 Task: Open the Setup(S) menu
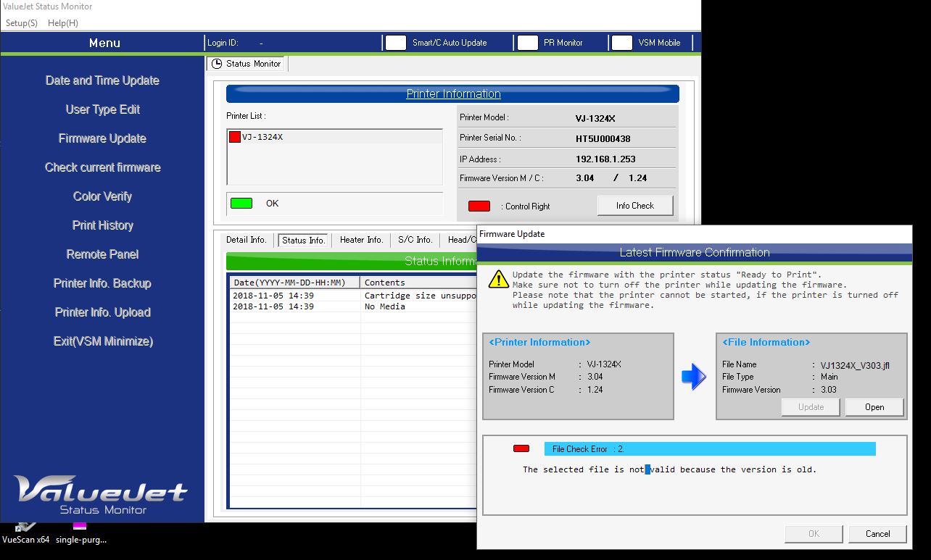coord(21,23)
